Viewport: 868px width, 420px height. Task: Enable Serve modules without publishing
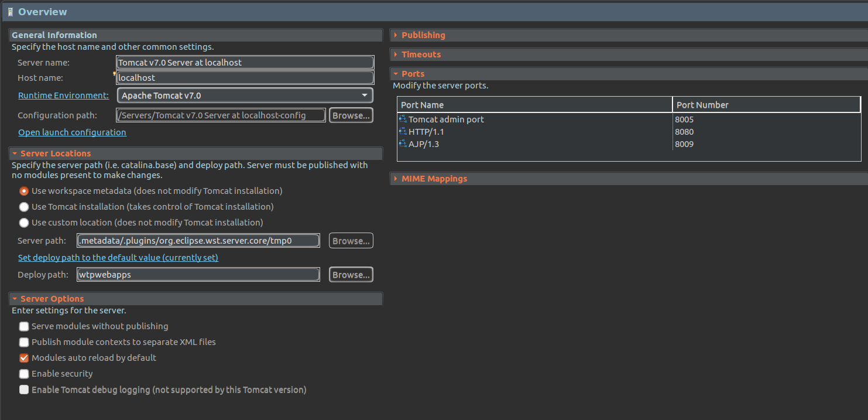click(x=24, y=326)
